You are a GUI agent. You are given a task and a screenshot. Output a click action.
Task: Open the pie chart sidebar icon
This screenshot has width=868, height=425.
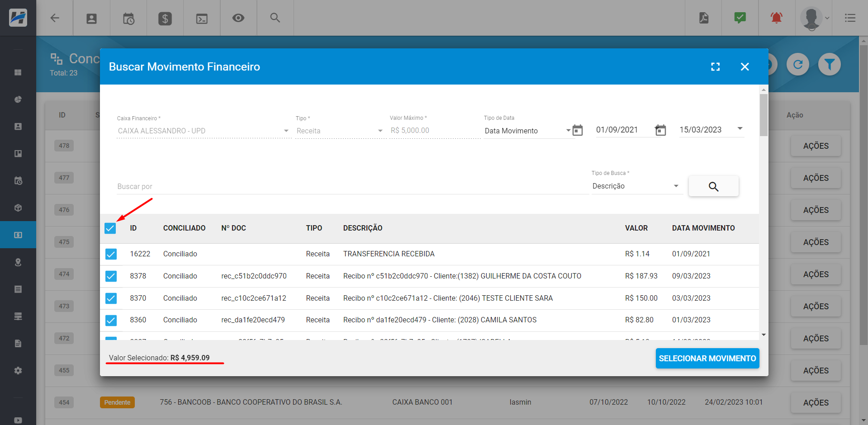18,99
